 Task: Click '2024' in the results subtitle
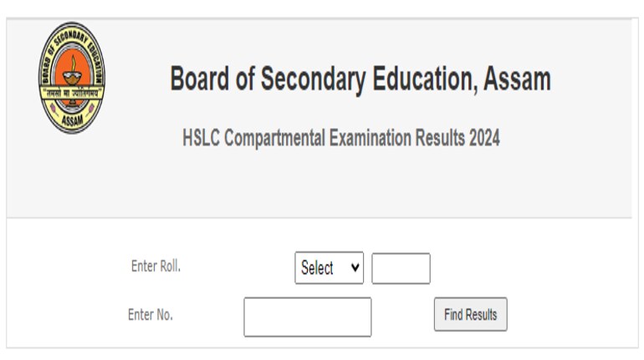[x=484, y=138]
